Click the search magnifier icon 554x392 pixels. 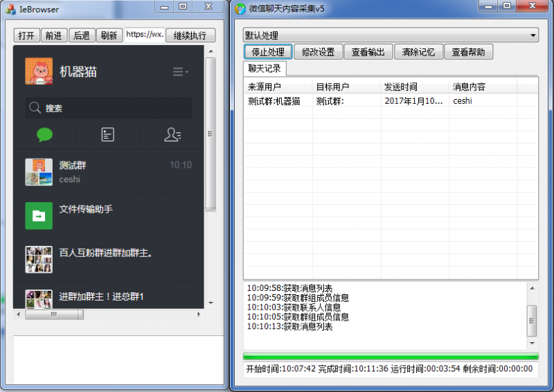tap(35, 107)
